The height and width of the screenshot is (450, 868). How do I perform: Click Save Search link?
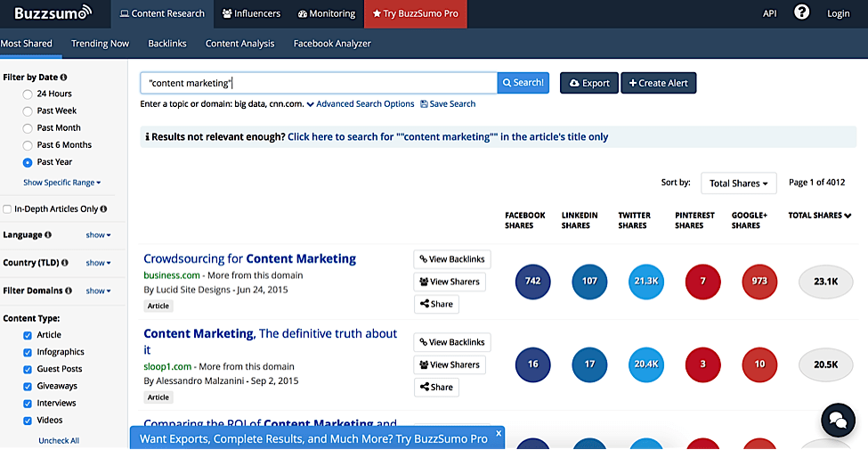tap(448, 103)
